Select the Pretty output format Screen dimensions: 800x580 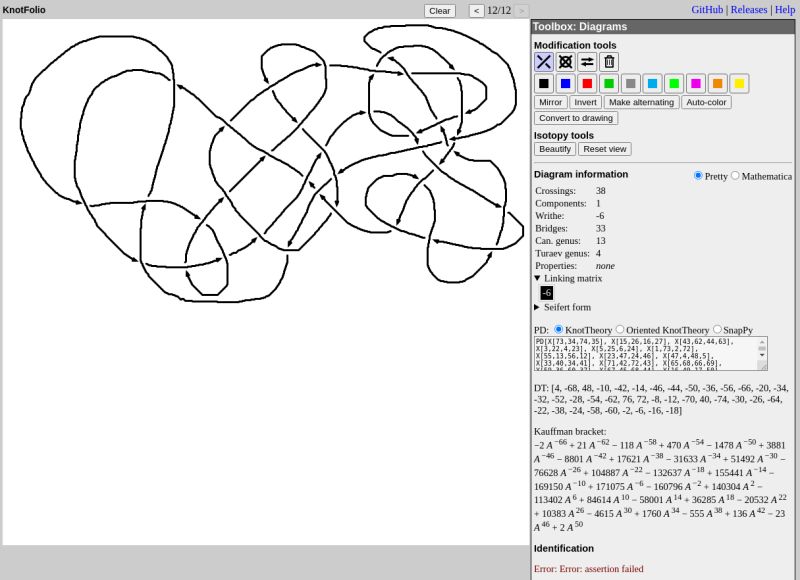point(698,175)
